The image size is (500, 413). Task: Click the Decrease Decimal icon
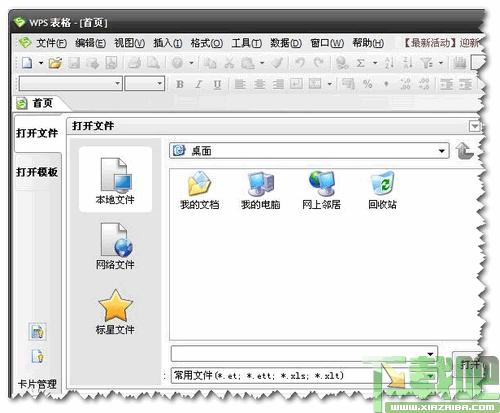coord(424,84)
